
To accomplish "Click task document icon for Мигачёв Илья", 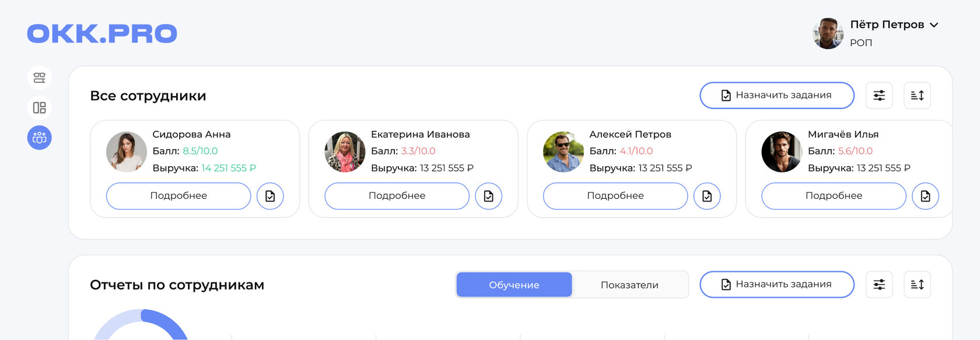I will [926, 196].
